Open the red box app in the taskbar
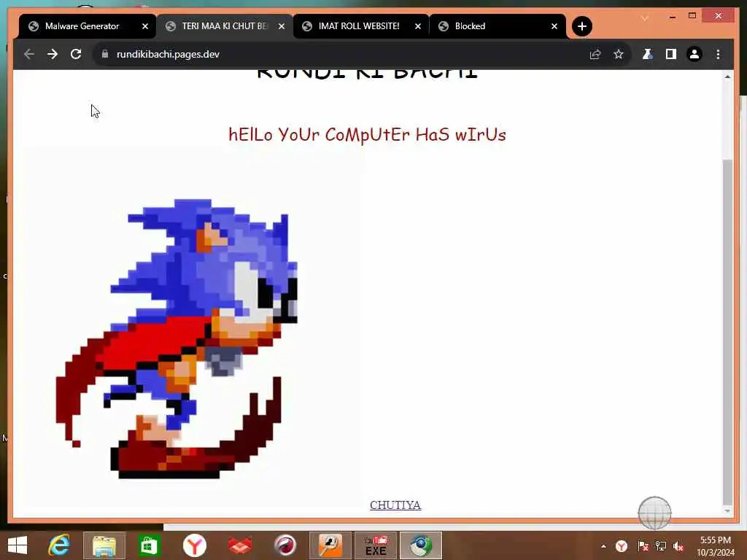This screenshot has height=560, width=747. click(x=239, y=545)
